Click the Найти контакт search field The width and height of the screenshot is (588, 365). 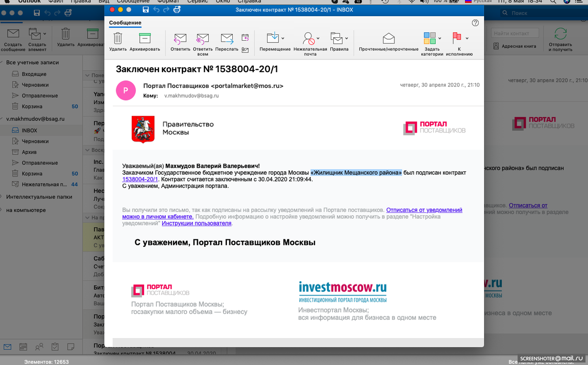pyautogui.click(x=515, y=33)
